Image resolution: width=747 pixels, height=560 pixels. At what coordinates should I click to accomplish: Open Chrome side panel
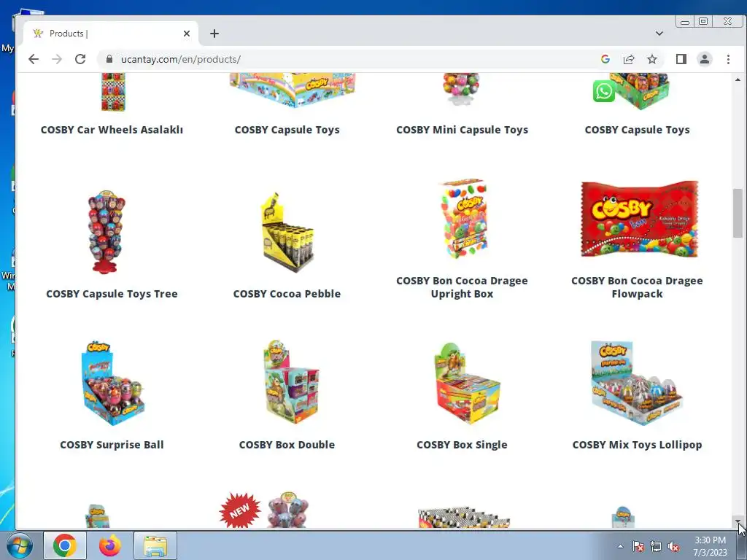(x=681, y=59)
